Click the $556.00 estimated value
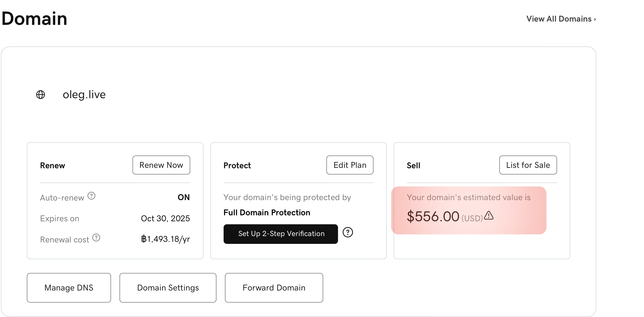The height and width of the screenshot is (317, 644). coord(433,217)
